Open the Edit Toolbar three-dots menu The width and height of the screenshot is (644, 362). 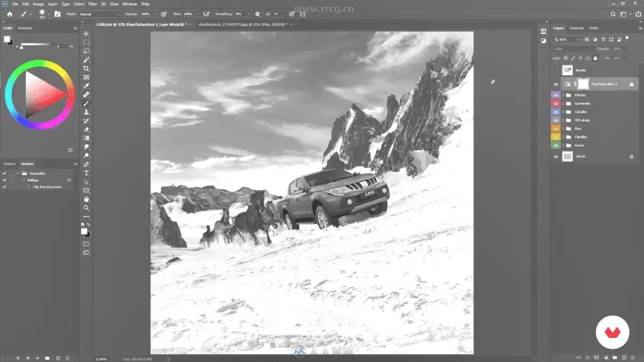pyautogui.click(x=86, y=217)
